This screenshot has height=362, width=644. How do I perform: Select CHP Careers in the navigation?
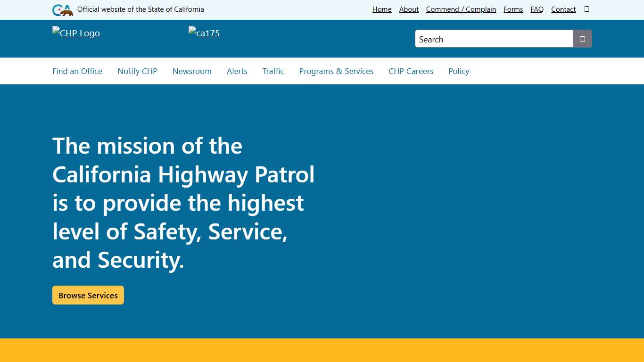(411, 71)
